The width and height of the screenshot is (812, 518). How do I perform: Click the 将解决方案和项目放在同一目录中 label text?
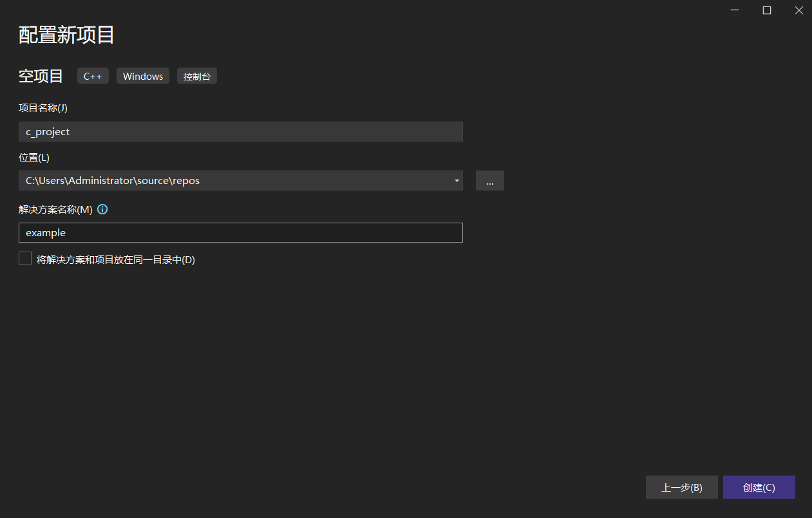115,260
